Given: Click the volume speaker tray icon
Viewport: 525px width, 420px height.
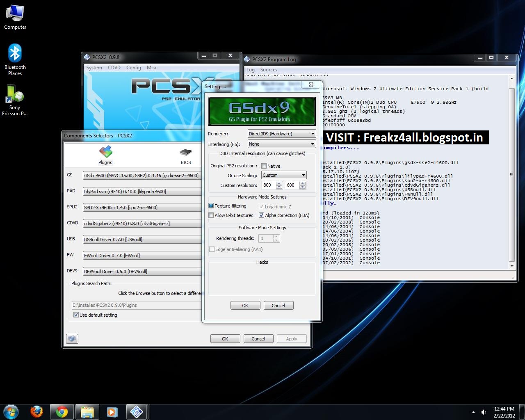Looking at the screenshot, I should (x=484, y=412).
